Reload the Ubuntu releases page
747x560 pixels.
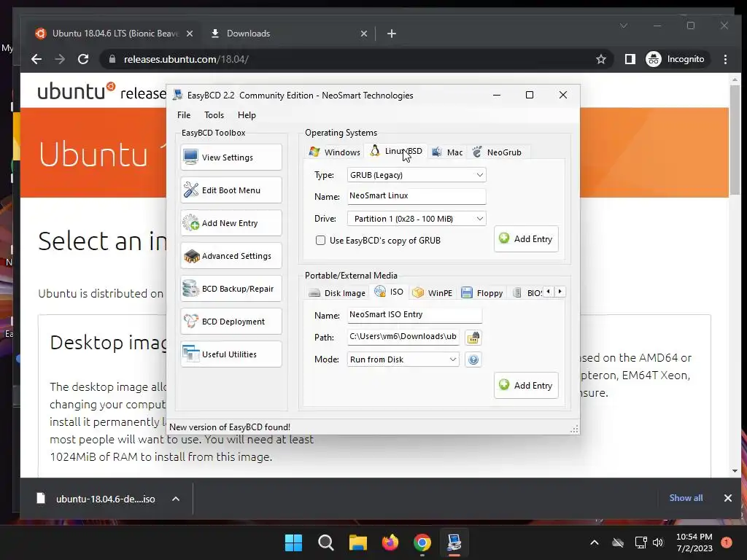[83, 59]
